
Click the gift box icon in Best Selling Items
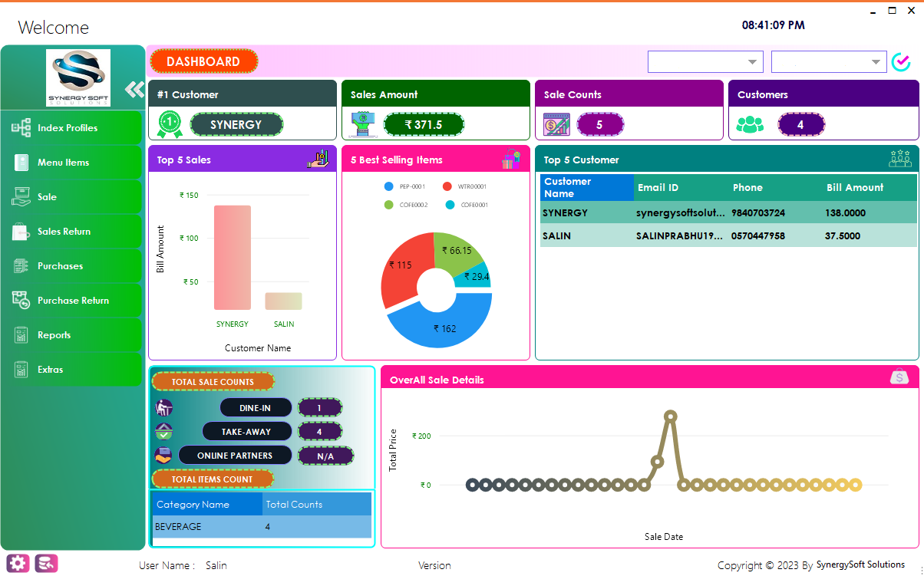tap(511, 159)
